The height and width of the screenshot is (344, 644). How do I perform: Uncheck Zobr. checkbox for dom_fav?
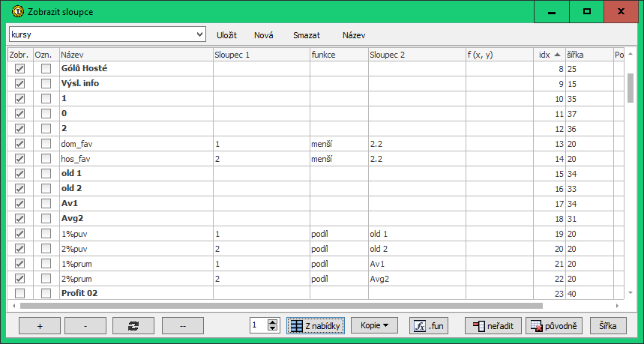tap(19, 144)
